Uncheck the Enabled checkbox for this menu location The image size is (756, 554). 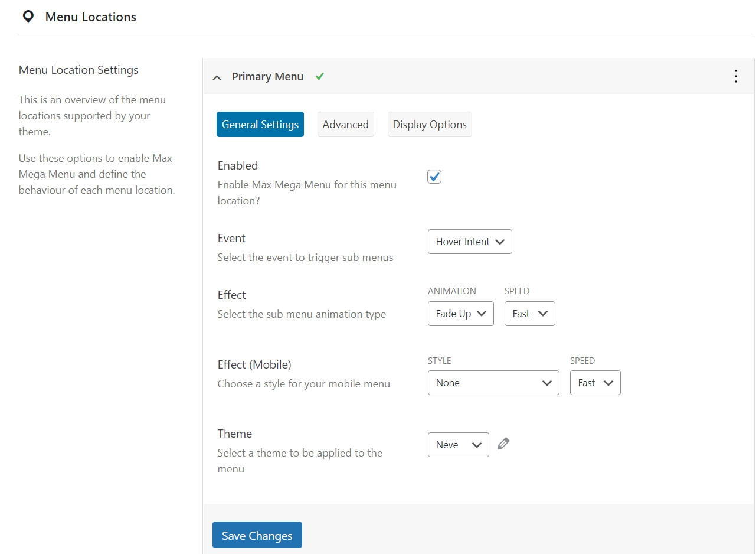(434, 176)
